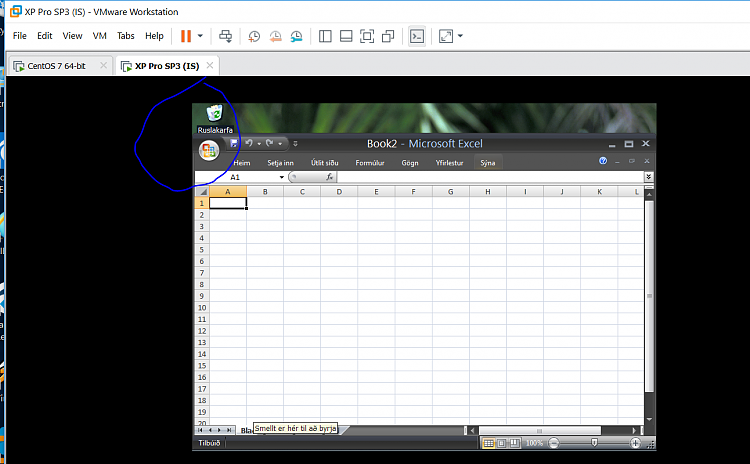Expand the formula bar chevron
750x464 pixels.
pos(648,177)
